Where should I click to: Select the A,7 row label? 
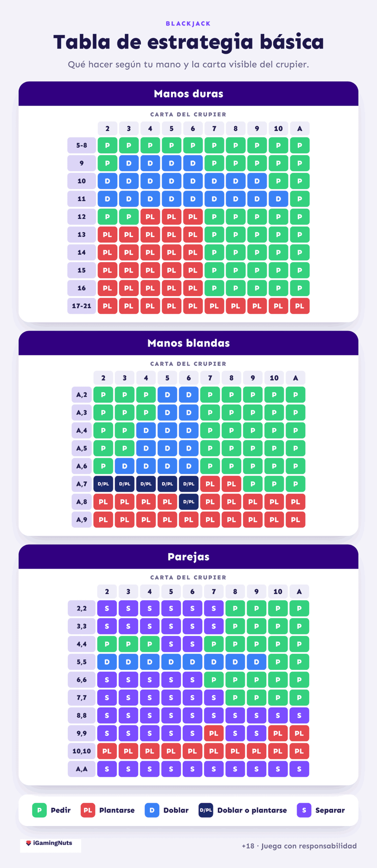click(x=82, y=484)
